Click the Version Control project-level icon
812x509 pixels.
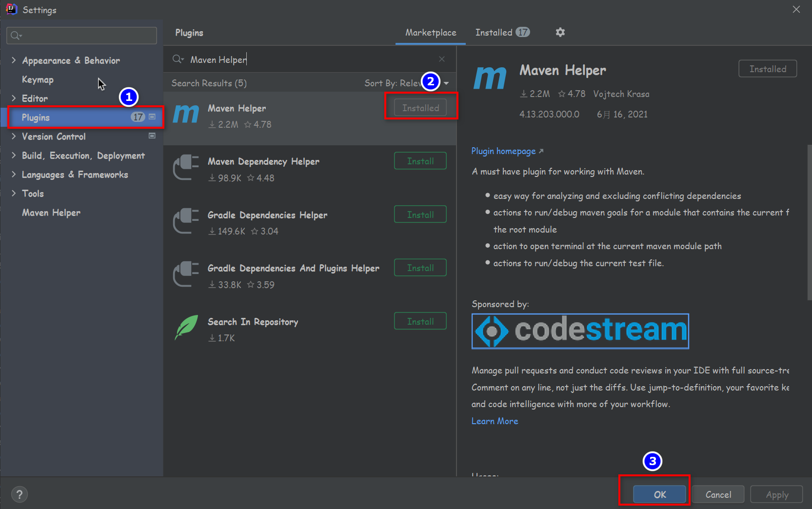coord(152,136)
